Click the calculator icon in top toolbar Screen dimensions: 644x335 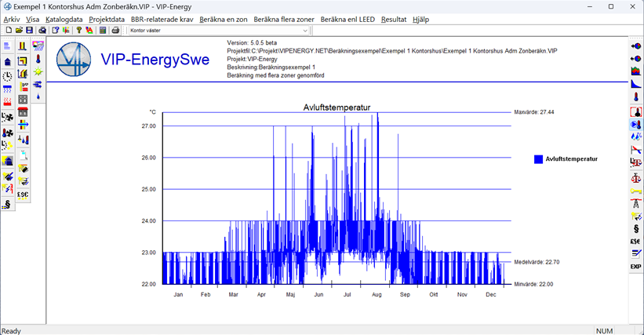[x=103, y=31]
